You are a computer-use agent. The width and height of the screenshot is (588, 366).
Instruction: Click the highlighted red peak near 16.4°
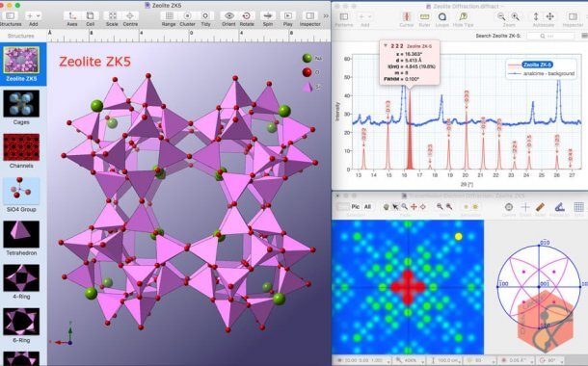click(410, 131)
